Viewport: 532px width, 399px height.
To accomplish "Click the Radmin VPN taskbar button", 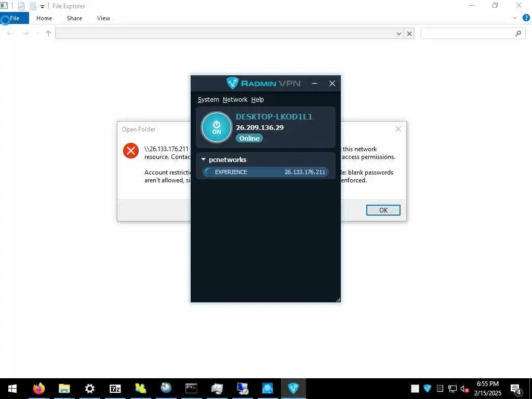I will click(x=293, y=389).
